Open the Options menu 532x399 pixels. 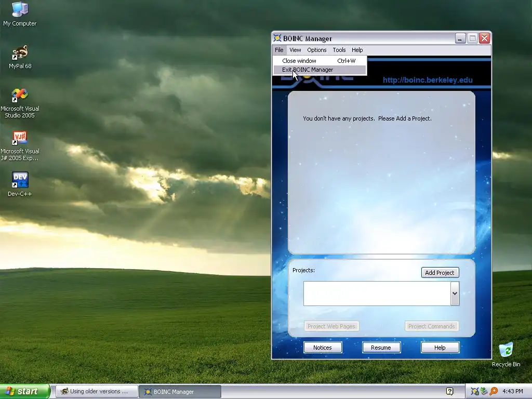(x=317, y=50)
